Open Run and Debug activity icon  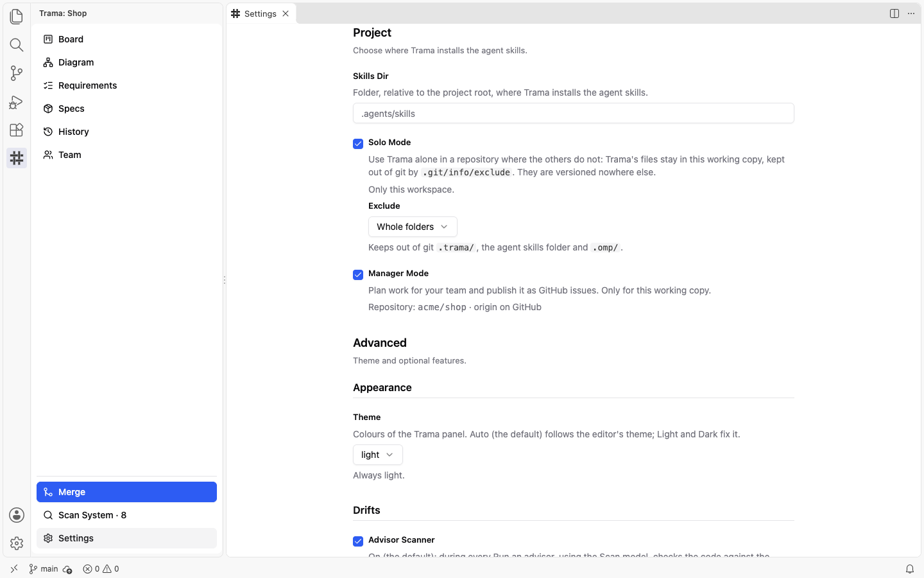[x=17, y=101]
